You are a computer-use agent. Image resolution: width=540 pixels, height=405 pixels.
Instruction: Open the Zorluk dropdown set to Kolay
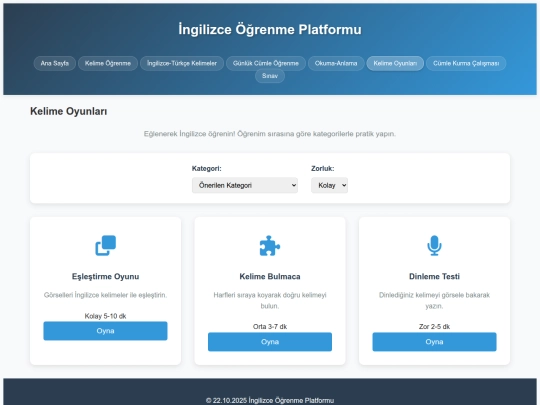[x=329, y=185]
